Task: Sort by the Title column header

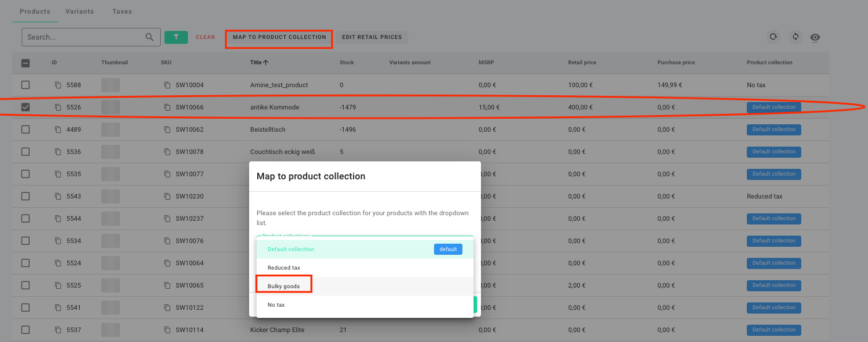Action: (x=259, y=62)
